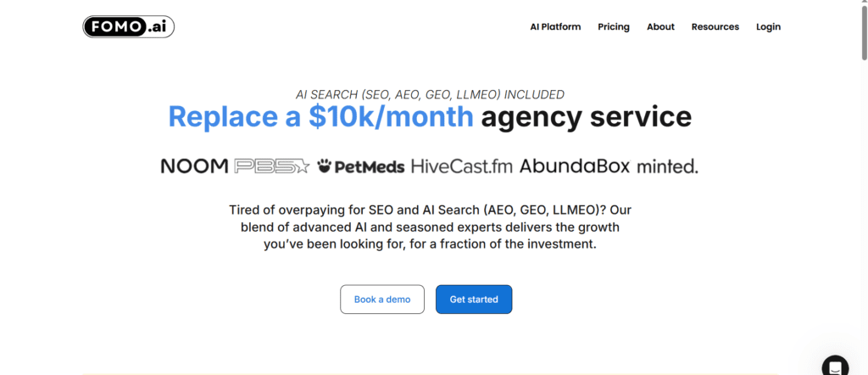Click the PBS brand logo

pos(272,166)
